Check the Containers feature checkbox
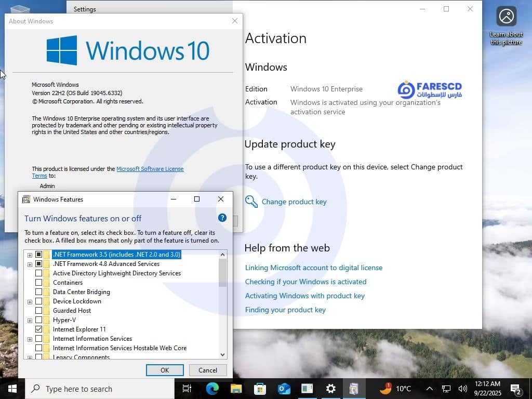Viewport: 532px width, 399px height. click(38, 282)
